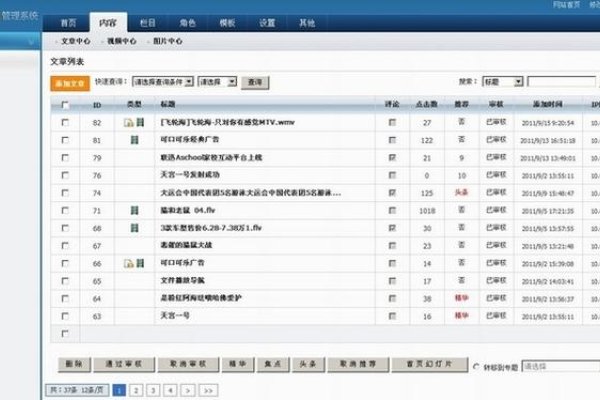Click the 头条 button
Image resolution: width=600 pixels, height=400 pixels.
coord(308,364)
